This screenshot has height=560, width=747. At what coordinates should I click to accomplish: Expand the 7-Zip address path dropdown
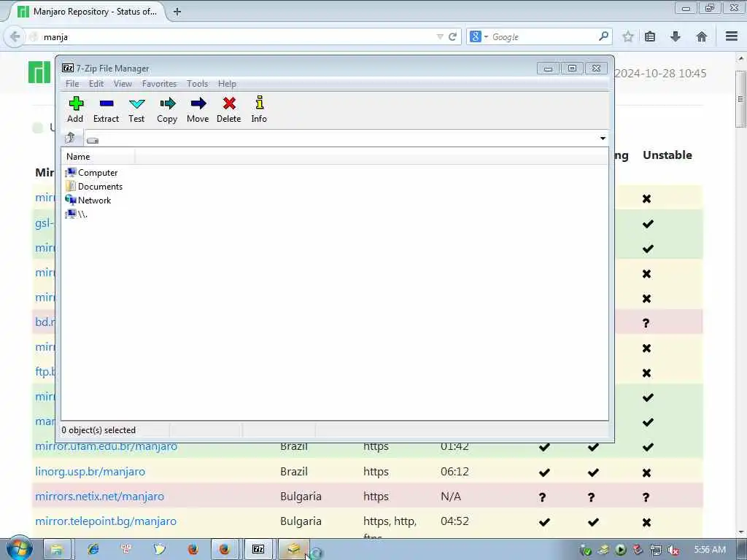[603, 138]
